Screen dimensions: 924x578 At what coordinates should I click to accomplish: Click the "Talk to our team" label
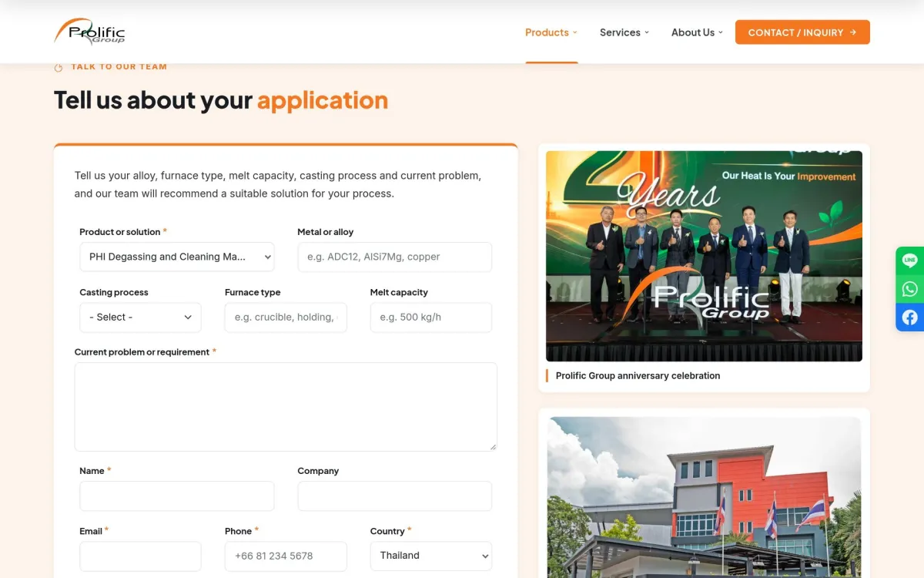click(119, 67)
